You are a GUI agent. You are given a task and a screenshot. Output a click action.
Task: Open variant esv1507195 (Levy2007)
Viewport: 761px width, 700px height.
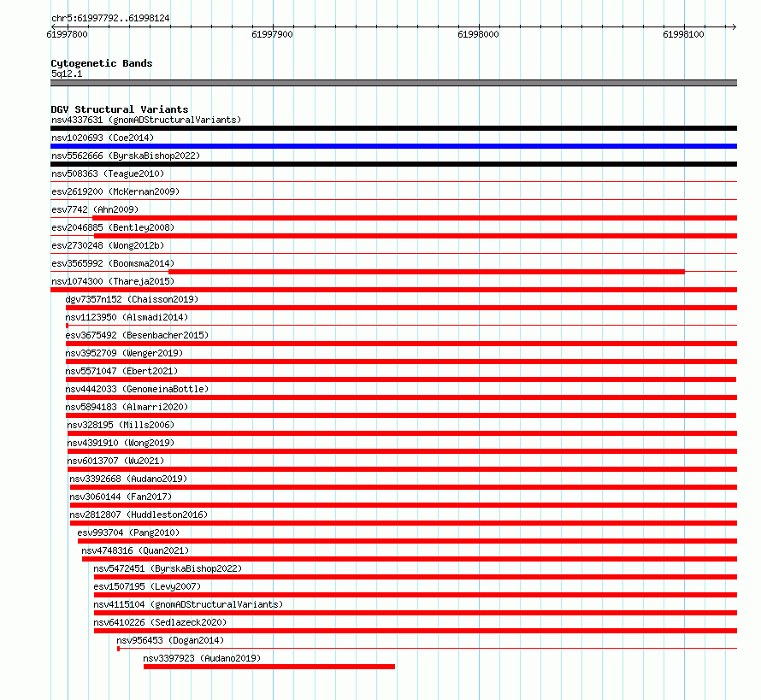coord(148,586)
